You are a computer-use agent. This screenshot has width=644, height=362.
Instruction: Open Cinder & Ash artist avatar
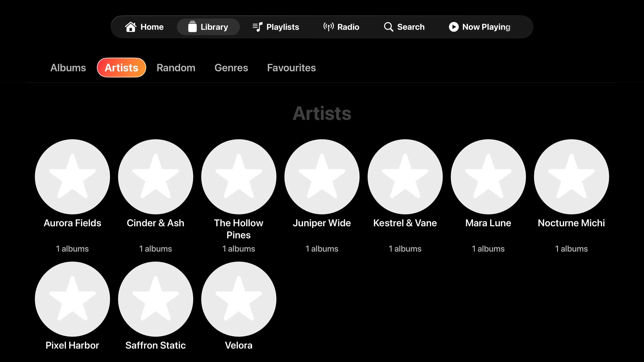coord(155,177)
